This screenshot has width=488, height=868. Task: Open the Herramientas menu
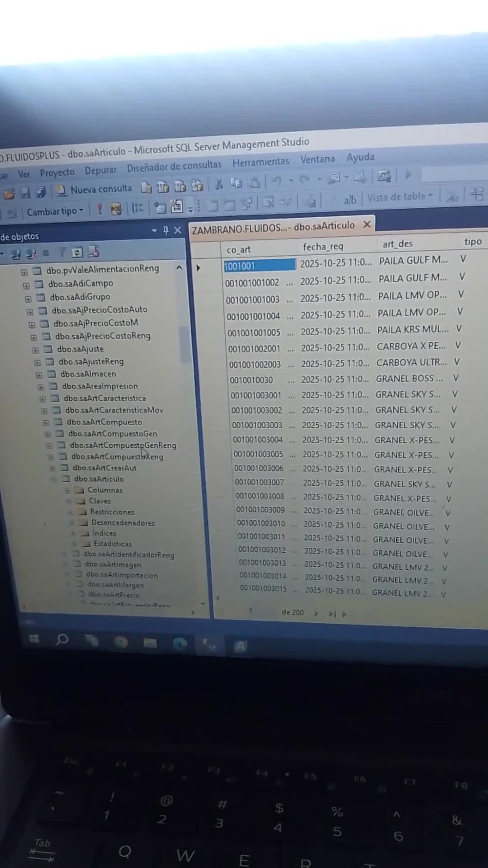coord(261,162)
